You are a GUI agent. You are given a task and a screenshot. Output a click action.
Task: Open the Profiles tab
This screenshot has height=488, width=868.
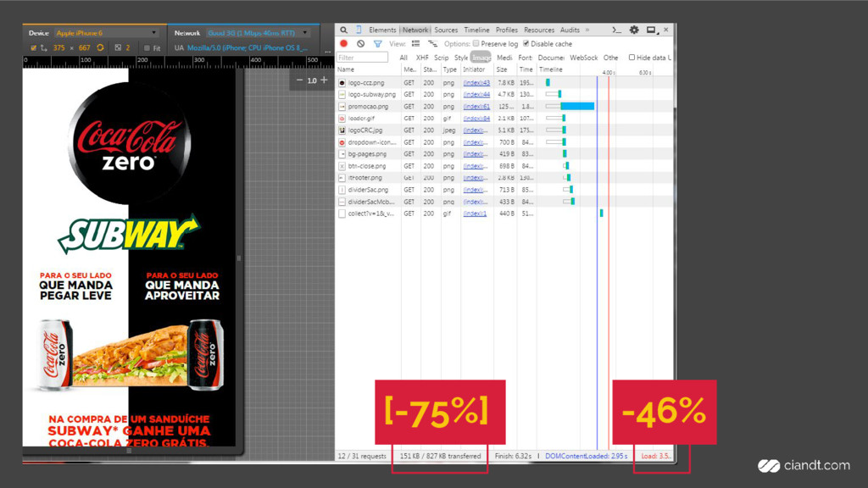click(507, 30)
